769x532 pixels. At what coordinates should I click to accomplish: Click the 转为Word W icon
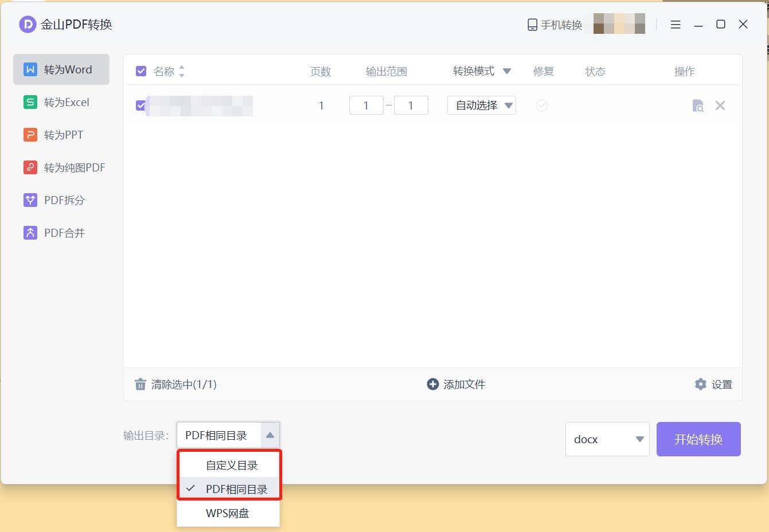tap(30, 69)
